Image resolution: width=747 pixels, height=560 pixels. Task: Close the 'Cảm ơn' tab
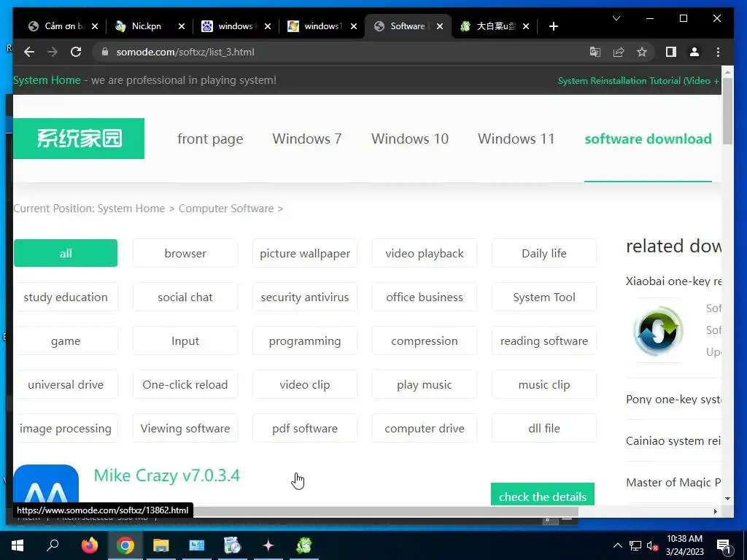tap(95, 26)
